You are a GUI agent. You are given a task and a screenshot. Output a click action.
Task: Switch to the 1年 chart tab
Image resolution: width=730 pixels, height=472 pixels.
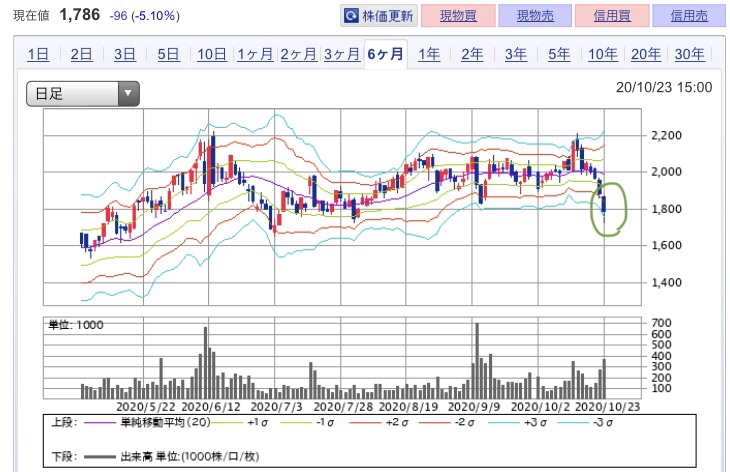click(x=429, y=54)
